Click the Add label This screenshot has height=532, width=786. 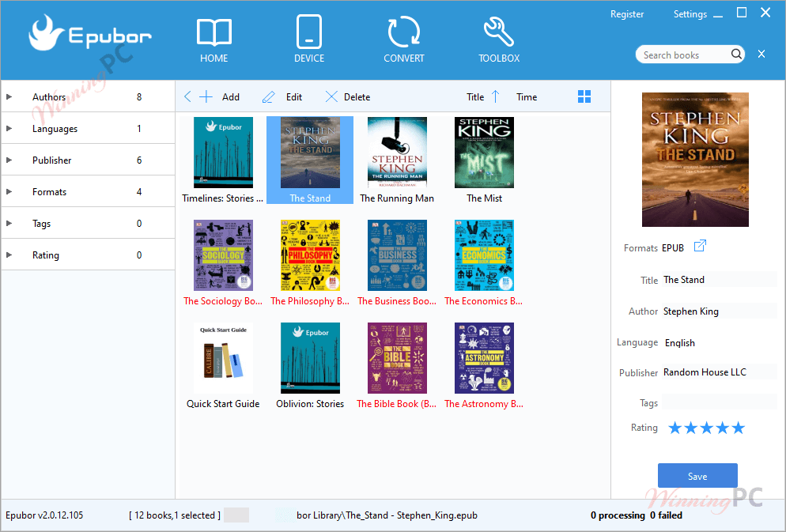pos(231,96)
